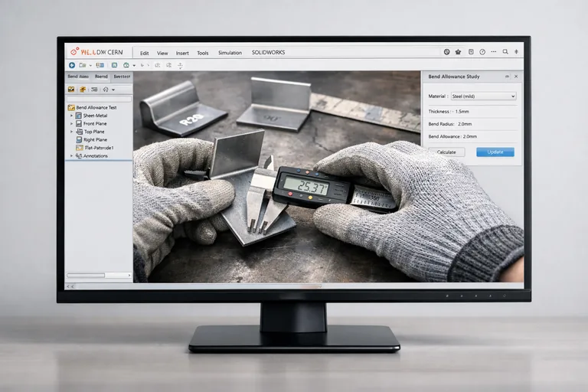Click the globe icon in title bar
This screenshot has height=392, width=588.
(446, 52)
